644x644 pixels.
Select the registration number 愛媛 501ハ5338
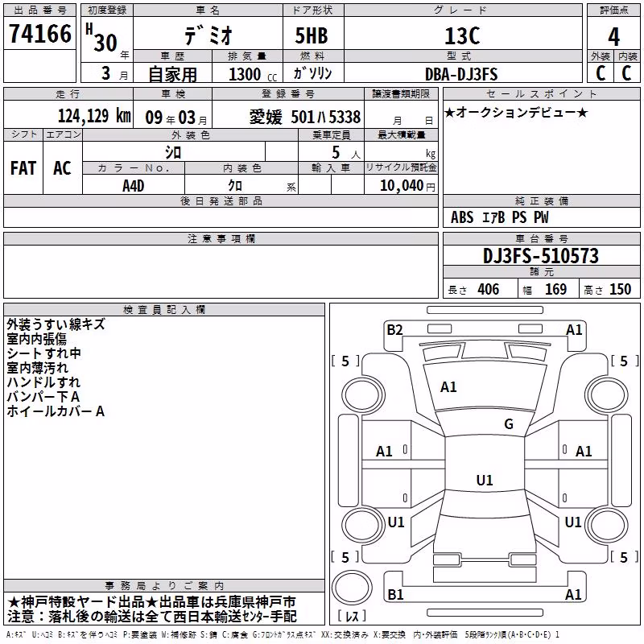tap(305, 118)
